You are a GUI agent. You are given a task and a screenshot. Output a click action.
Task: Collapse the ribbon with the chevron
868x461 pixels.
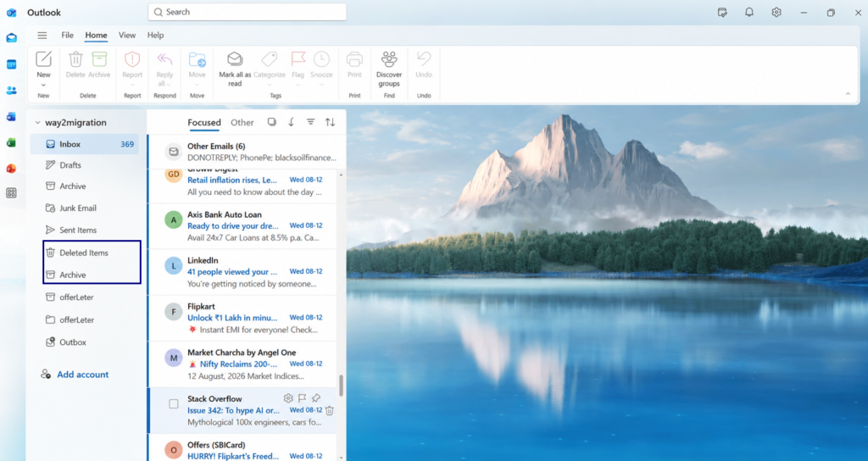coord(848,94)
